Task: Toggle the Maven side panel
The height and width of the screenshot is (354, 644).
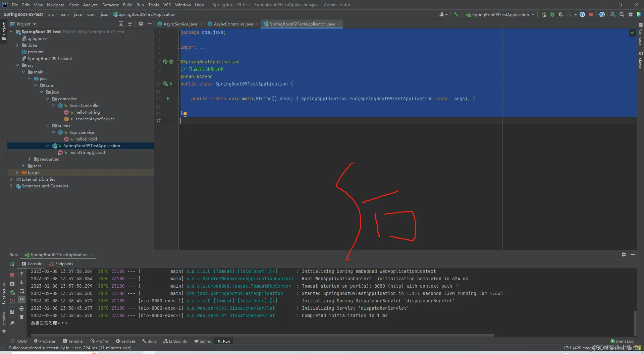Action: [640, 61]
